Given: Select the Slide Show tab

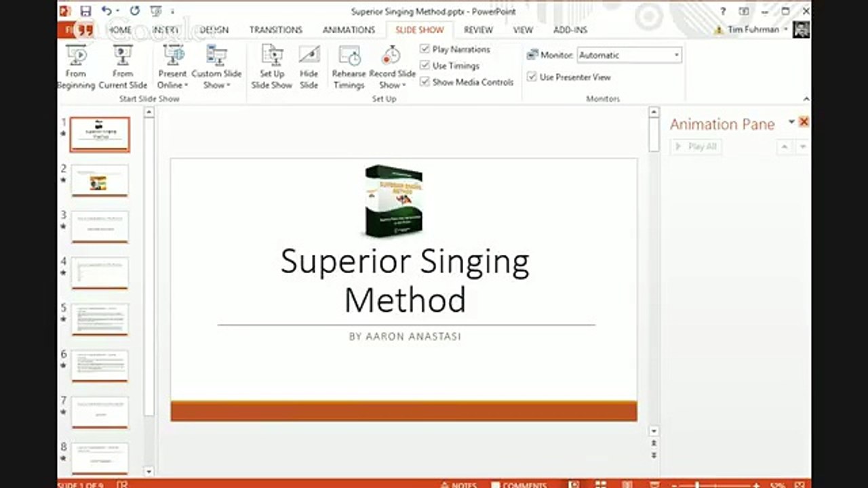Looking at the screenshot, I should (419, 30).
